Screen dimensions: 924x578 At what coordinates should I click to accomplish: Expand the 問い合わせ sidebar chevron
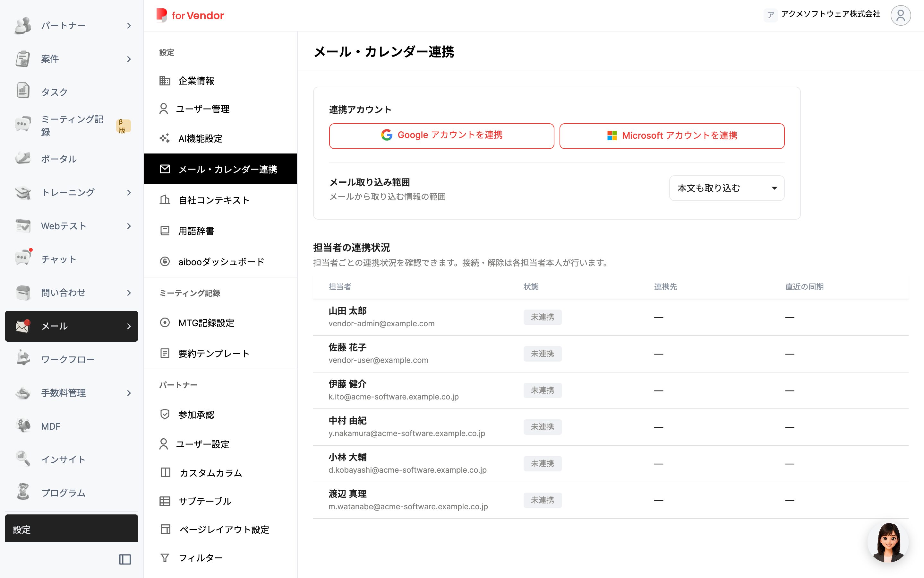tap(129, 293)
